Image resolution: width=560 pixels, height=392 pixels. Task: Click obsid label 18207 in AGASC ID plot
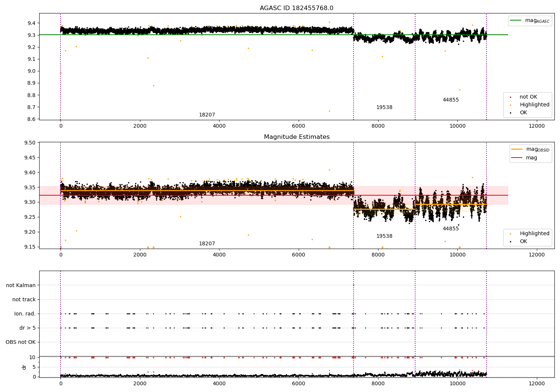tap(207, 115)
